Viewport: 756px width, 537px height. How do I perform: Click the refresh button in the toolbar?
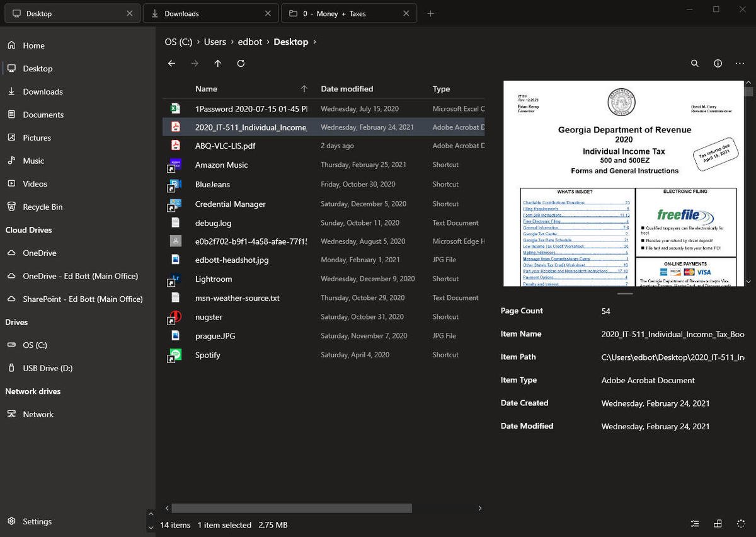coord(241,64)
